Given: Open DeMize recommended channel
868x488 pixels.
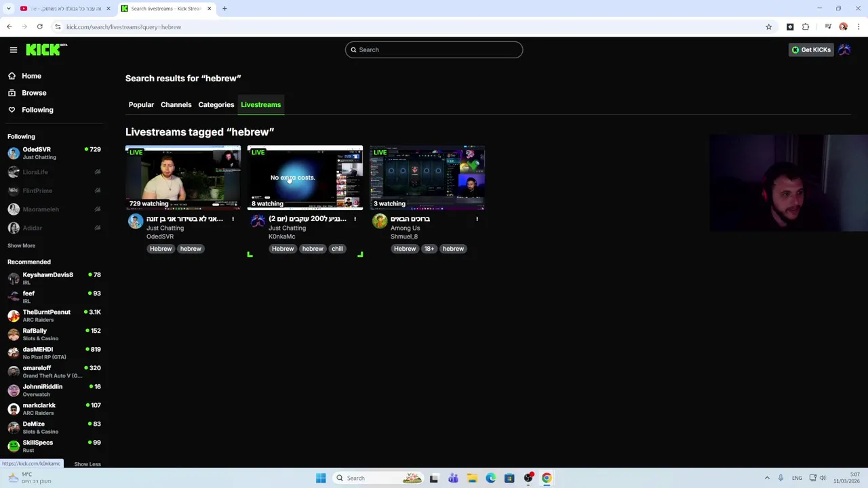Looking at the screenshot, I should 54,427.
